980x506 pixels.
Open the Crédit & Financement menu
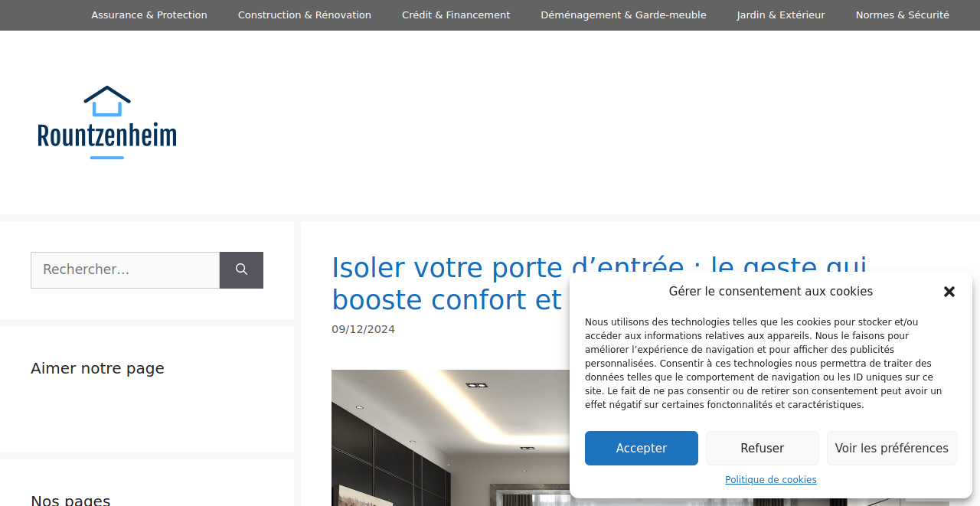[456, 15]
